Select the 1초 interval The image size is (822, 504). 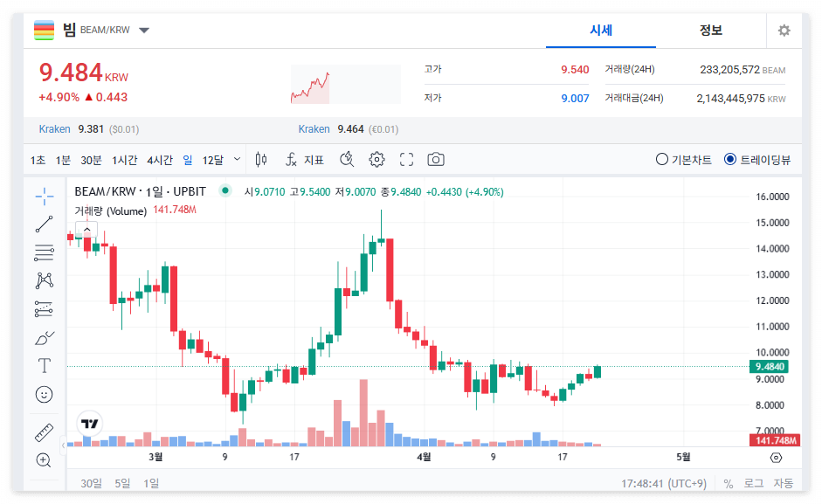pos(38,160)
